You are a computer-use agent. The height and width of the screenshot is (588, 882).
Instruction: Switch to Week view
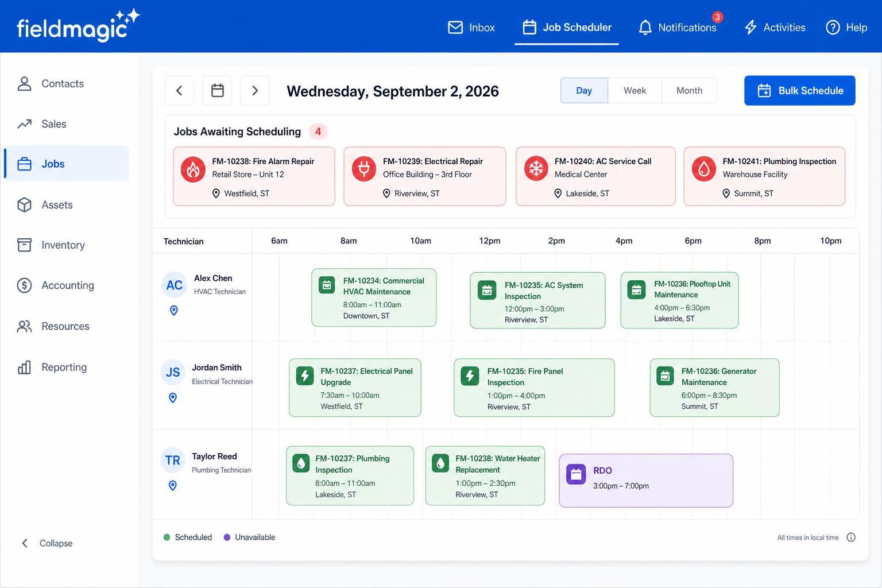click(x=635, y=91)
